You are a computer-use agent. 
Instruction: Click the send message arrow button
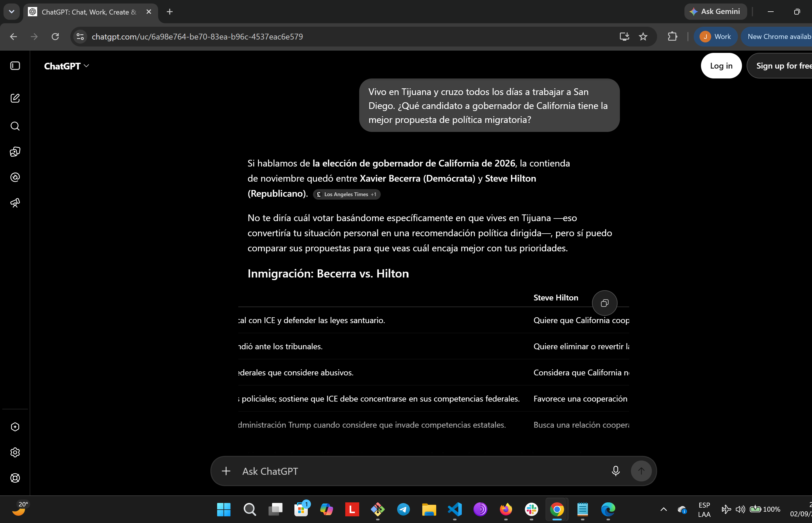pyautogui.click(x=641, y=471)
